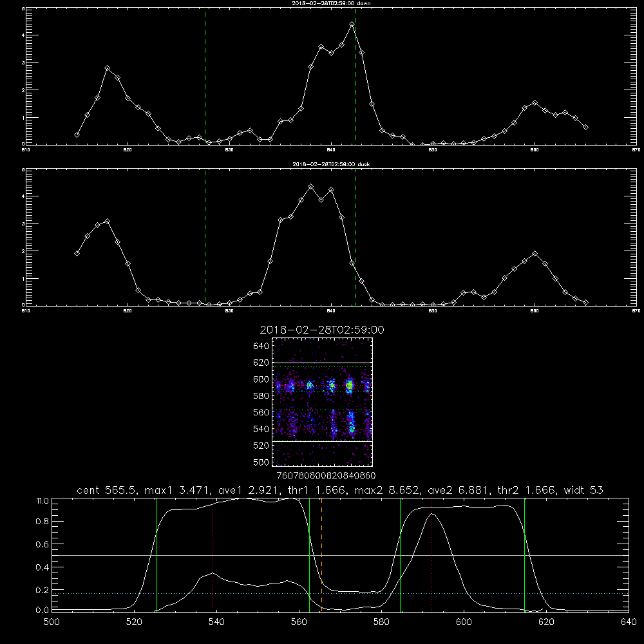Click the last diamond data point of dawn curve
The image size is (644, 644).
coord(585,128)
